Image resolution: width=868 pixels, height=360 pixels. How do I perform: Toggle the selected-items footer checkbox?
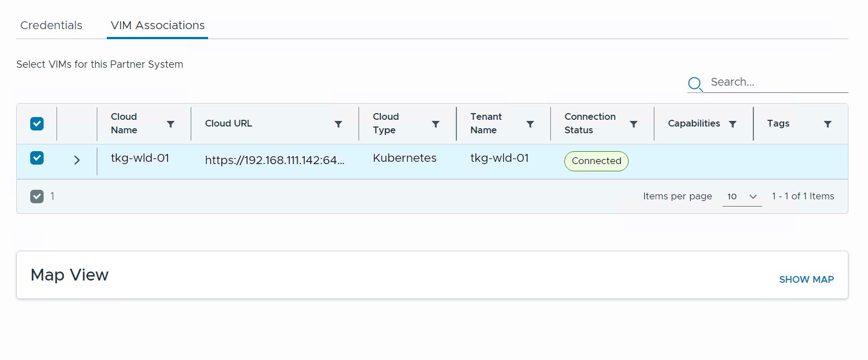pyautogui.click(x=37, y=197)
